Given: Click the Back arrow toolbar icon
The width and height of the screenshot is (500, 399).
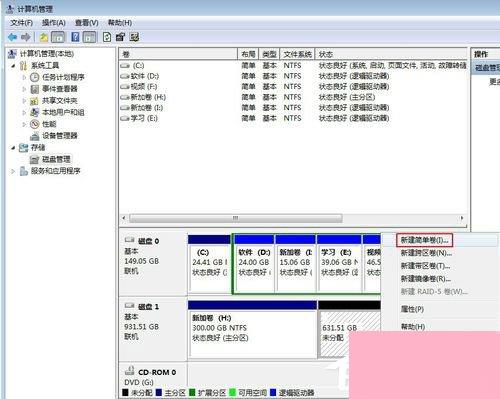Looking at the screenshot, I should (13, 37).
